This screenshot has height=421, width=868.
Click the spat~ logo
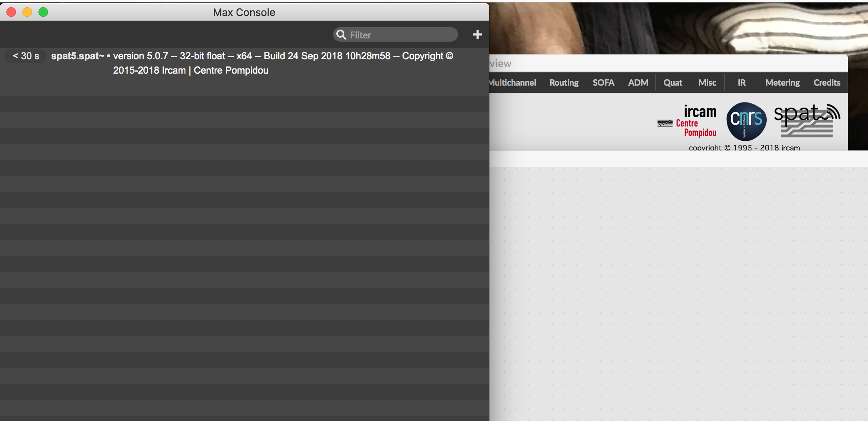[x=807, y=120]
